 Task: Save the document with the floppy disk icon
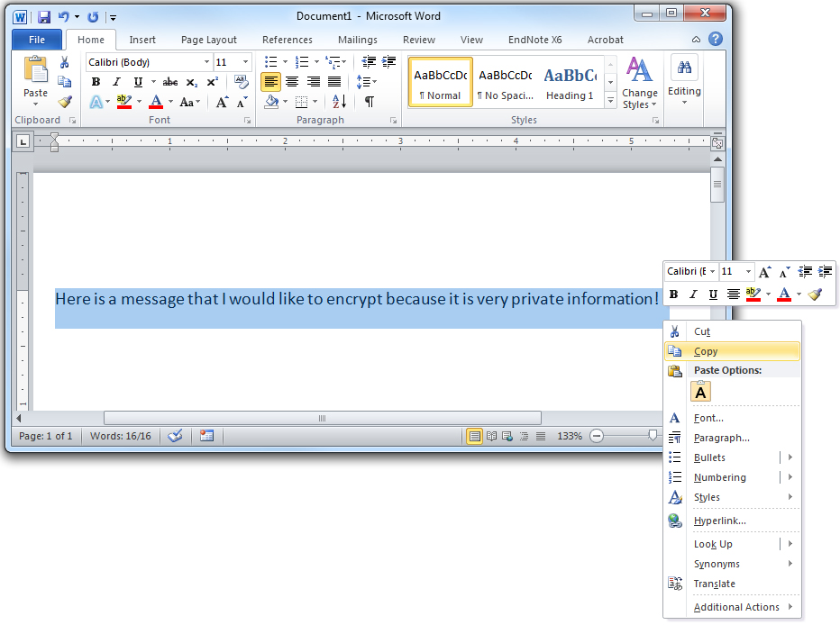[44, 17]
